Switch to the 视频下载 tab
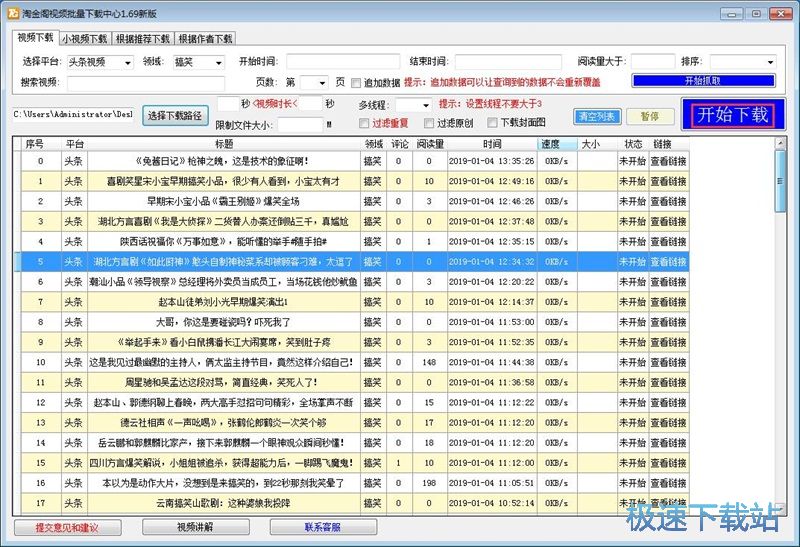The image size is (800, 547). pyautogui.click(x=35, y=37)
